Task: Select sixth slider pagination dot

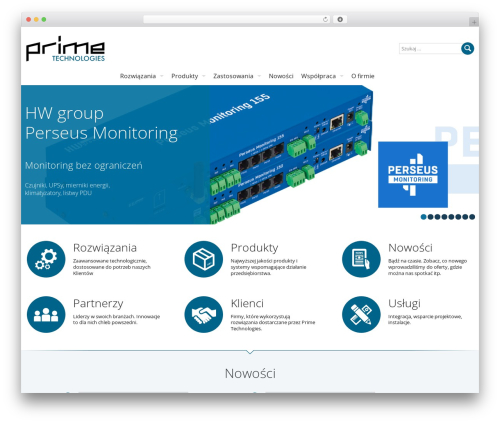Action: tap(458, 217)
